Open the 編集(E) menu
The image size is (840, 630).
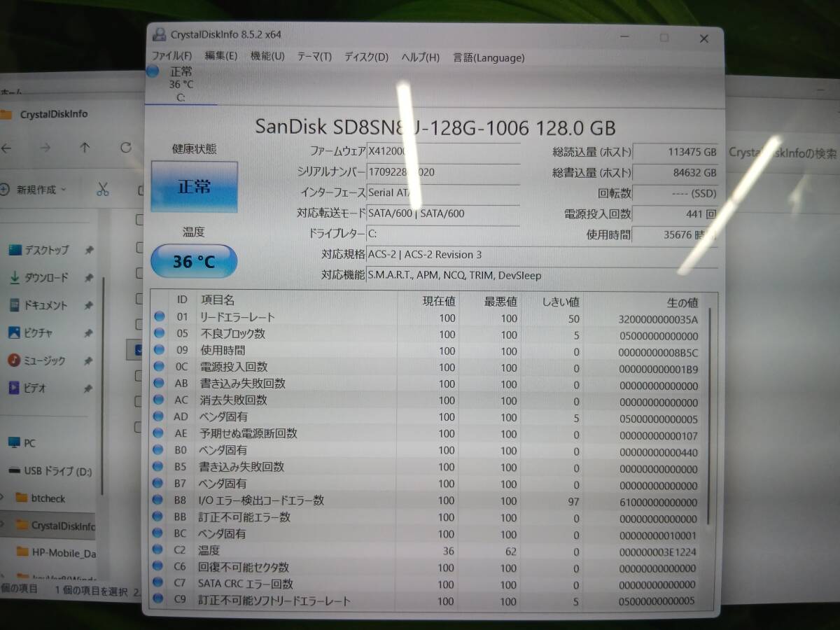click(221, 57)
